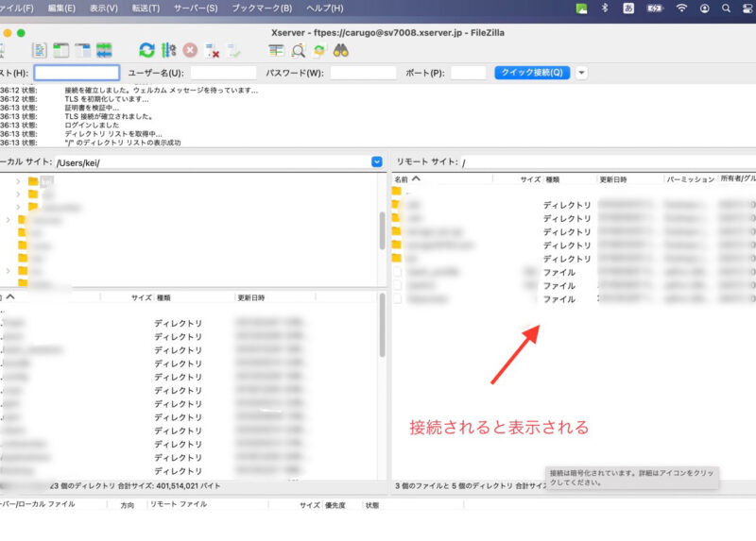Refresh the file and folder lists
The width and height of the screenshot is (756, 541).
(x=146, y=50)
